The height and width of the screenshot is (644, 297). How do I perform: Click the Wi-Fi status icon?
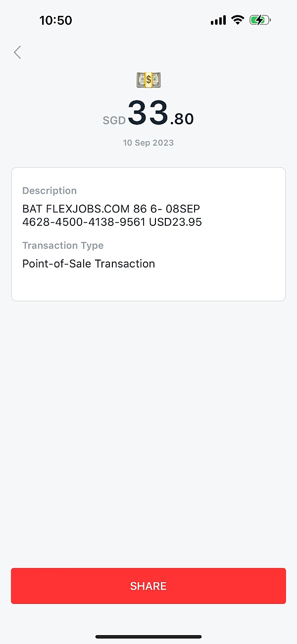[x=237, y=20]
